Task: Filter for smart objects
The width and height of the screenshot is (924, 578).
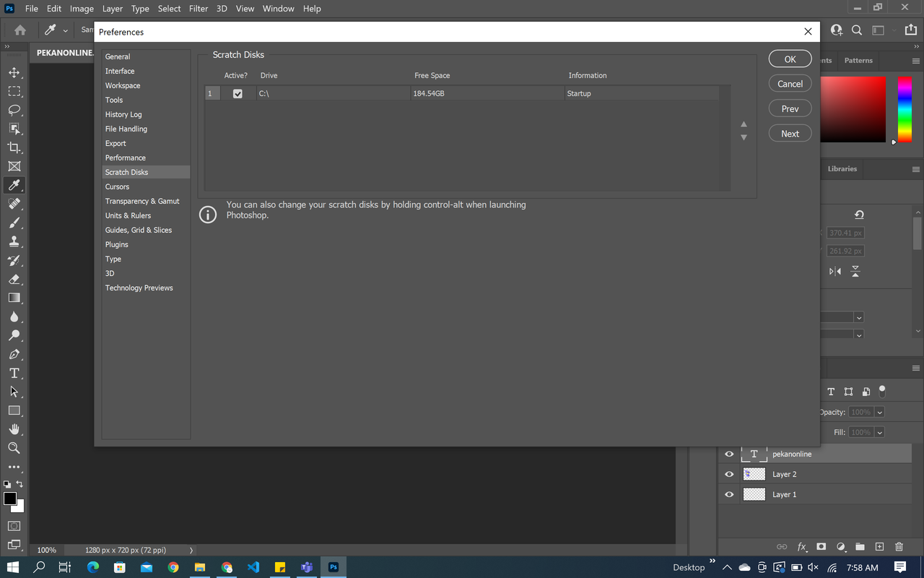Action: [x=866, y=392]
